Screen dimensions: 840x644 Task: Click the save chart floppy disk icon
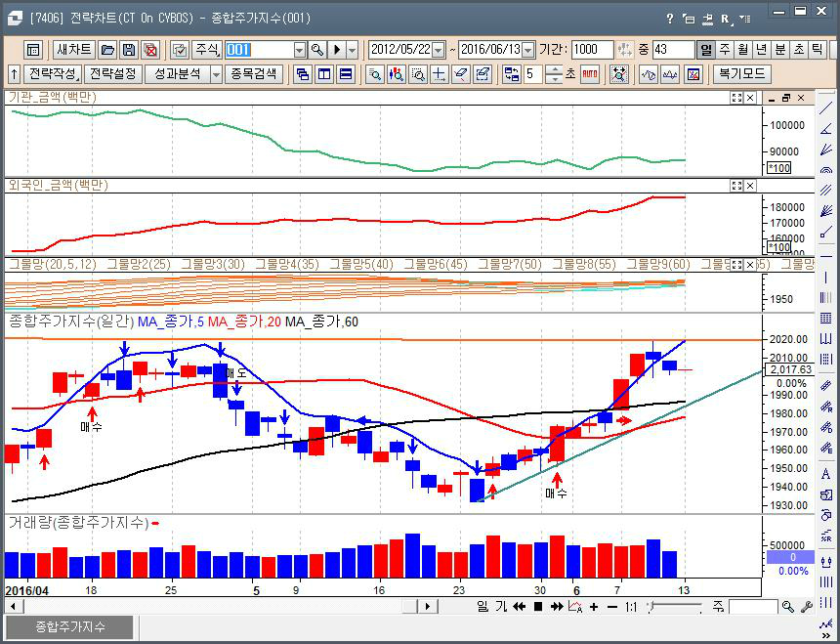click(x=129, y=50)
